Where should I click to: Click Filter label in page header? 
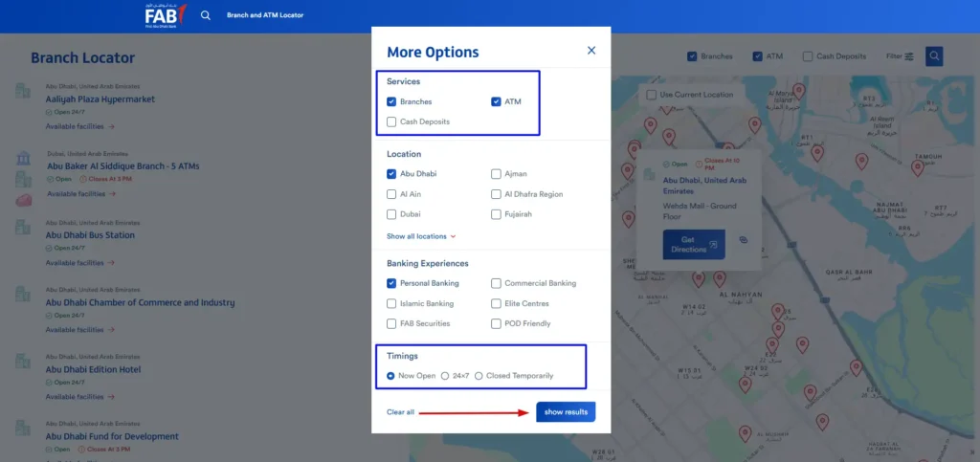tap(894, 56)
